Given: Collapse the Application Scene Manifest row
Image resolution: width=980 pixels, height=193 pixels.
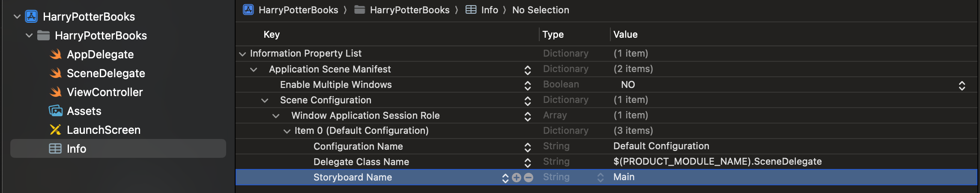Looking at the screenshot, I should pos(254,69).
